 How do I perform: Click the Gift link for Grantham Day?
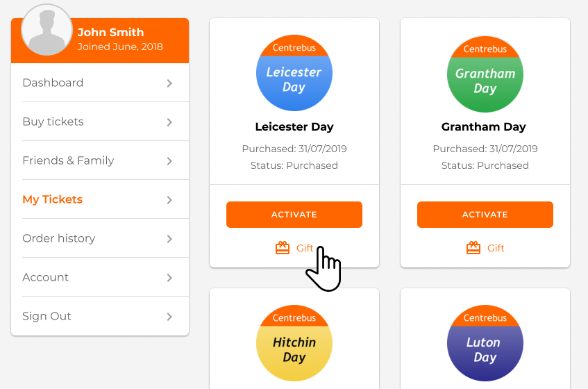point(496,248)
